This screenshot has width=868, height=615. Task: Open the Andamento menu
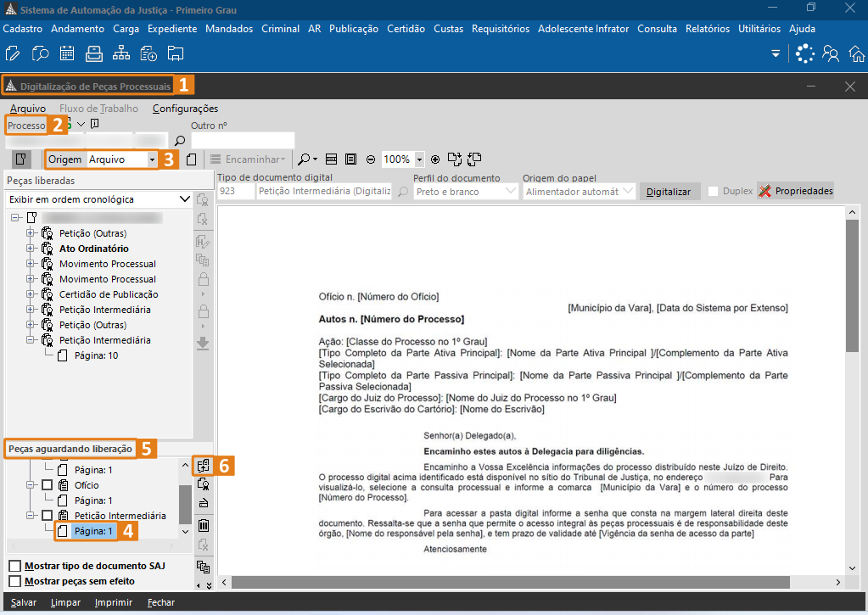(x=77, y=29)
